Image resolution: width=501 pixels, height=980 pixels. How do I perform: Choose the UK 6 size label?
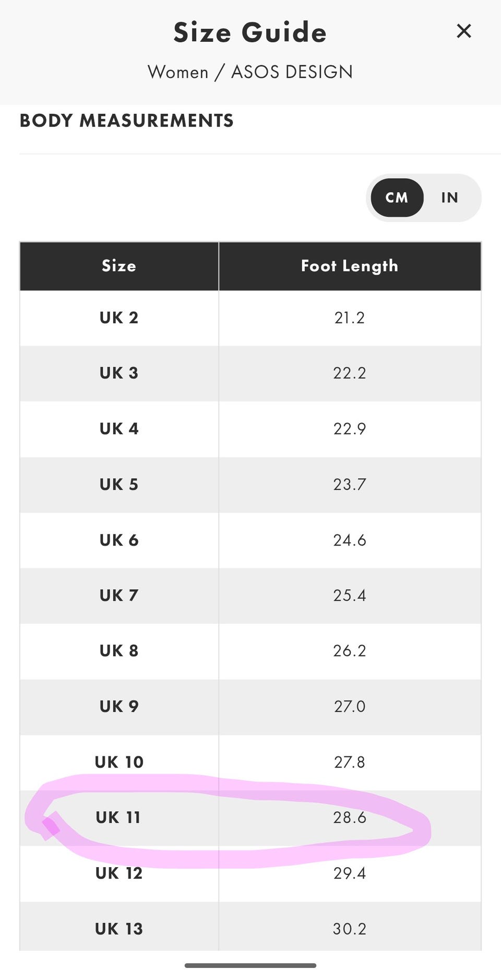coord(119,540)
